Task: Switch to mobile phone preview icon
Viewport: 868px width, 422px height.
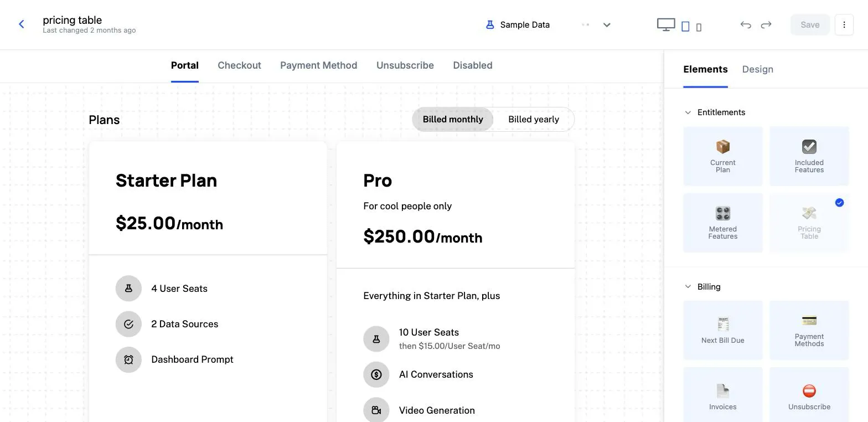Action: coord(699,27)
